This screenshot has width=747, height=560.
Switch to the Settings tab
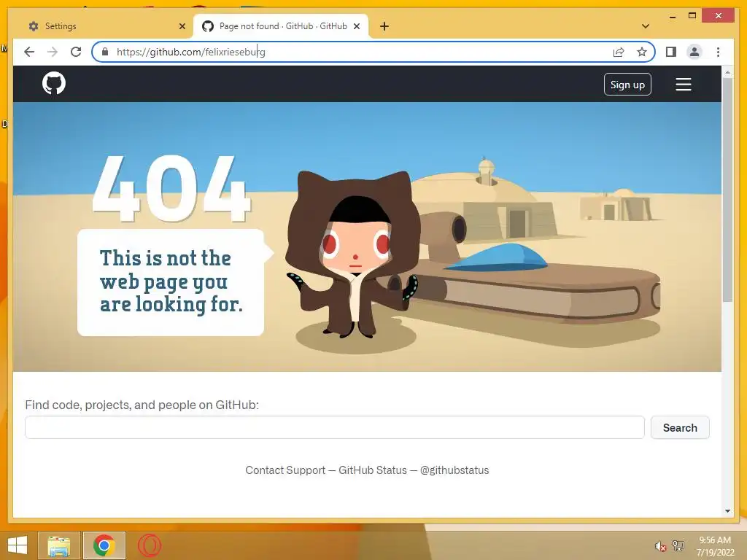(x=104, y=26)
